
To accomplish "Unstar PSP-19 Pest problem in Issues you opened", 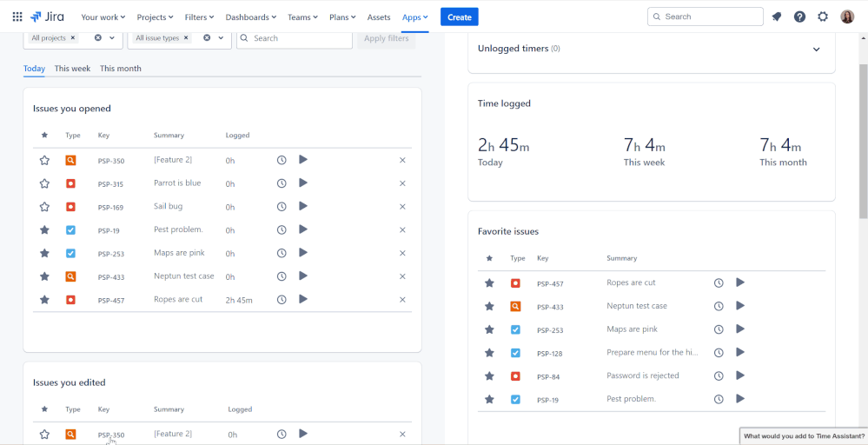I will coord(44,230).
